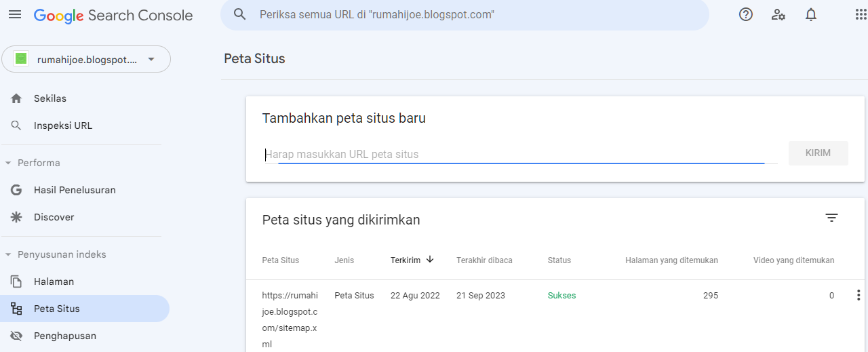Open user and settings management icon
868x352 pixels.
pos(778,14)
